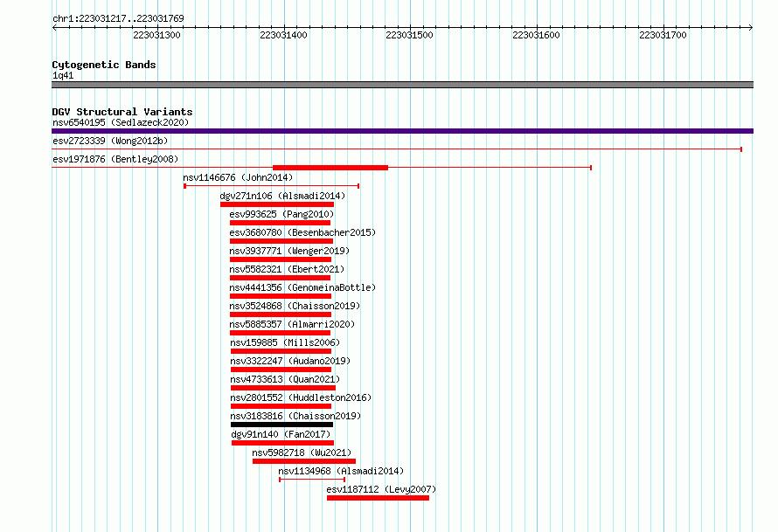
Task: Open nsv2801552 (Huddleston2016) variant
Action: point(301,397)
